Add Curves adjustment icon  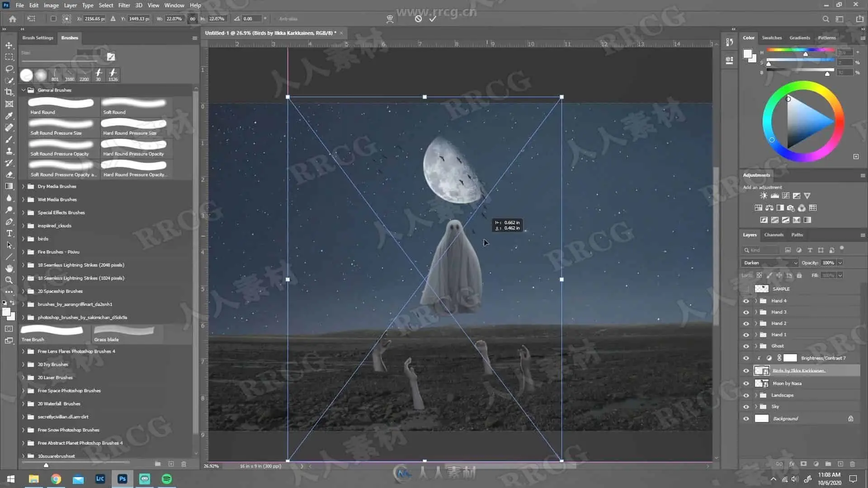click(x=786, y=196)
